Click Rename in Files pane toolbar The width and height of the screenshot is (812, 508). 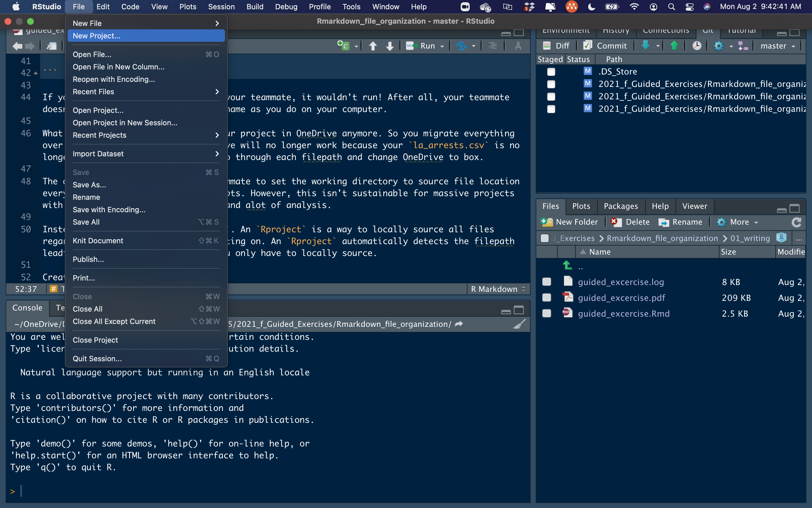[680, 222]
